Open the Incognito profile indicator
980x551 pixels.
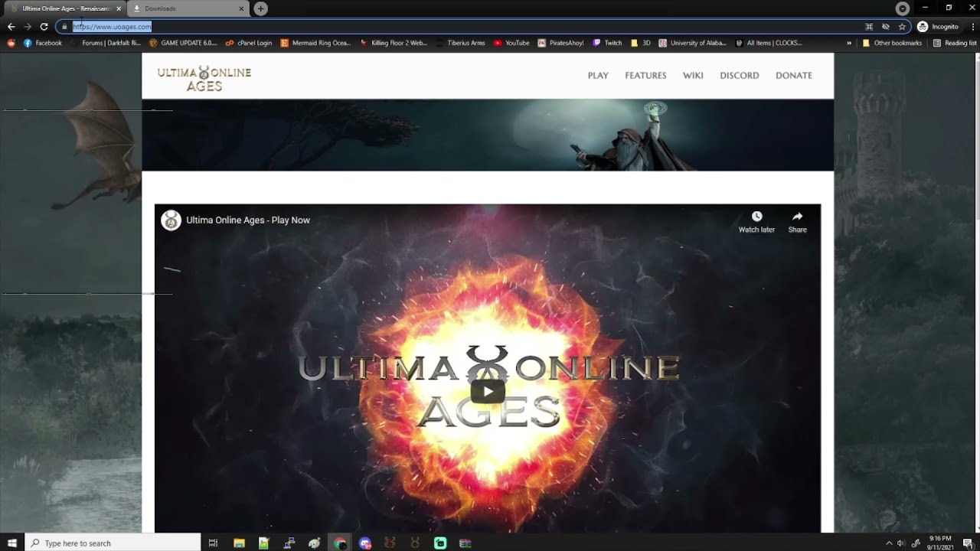click(938, 26)
